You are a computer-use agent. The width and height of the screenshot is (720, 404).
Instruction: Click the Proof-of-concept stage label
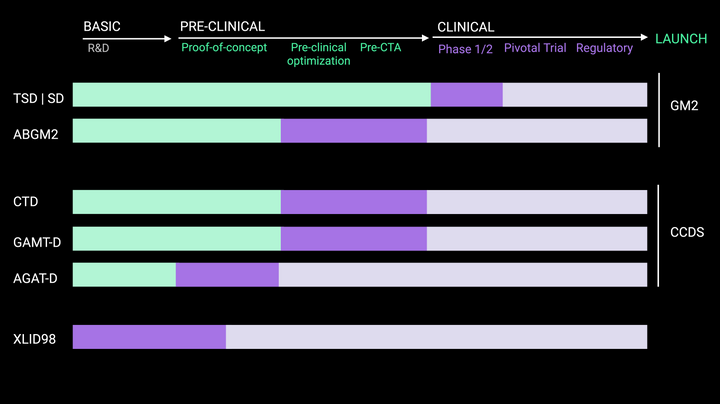click(x=224, y=47)
